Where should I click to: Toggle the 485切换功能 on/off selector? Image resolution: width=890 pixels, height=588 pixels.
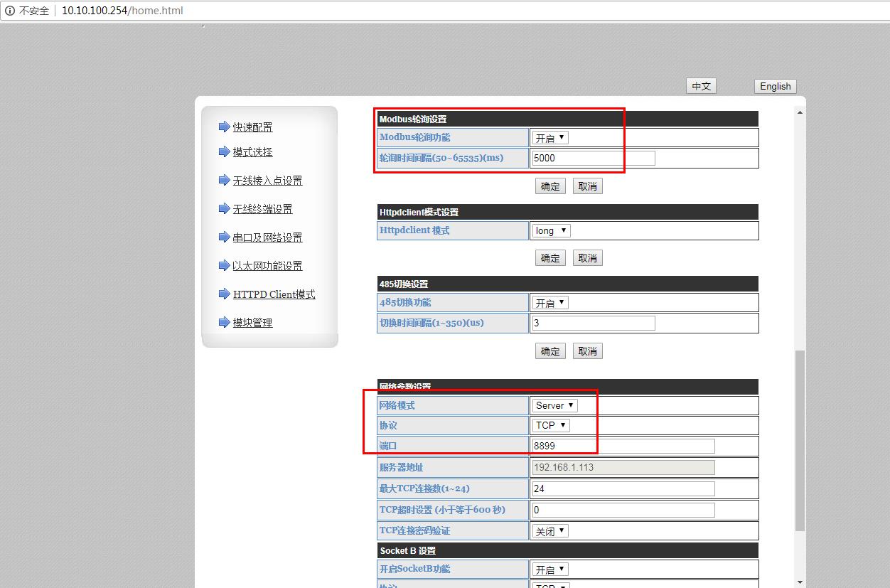pyautogui.click(x=550, y=303)
